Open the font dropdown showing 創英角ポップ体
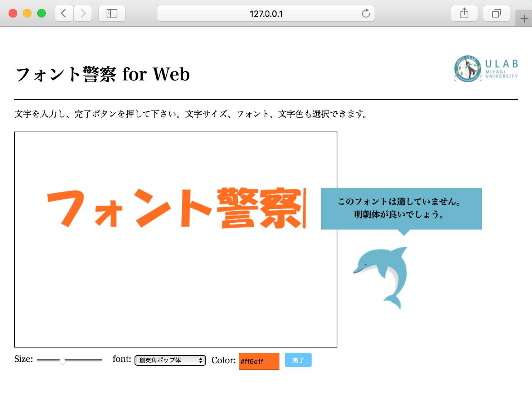This screenshot has height=399, width=532. click(170, 360)
